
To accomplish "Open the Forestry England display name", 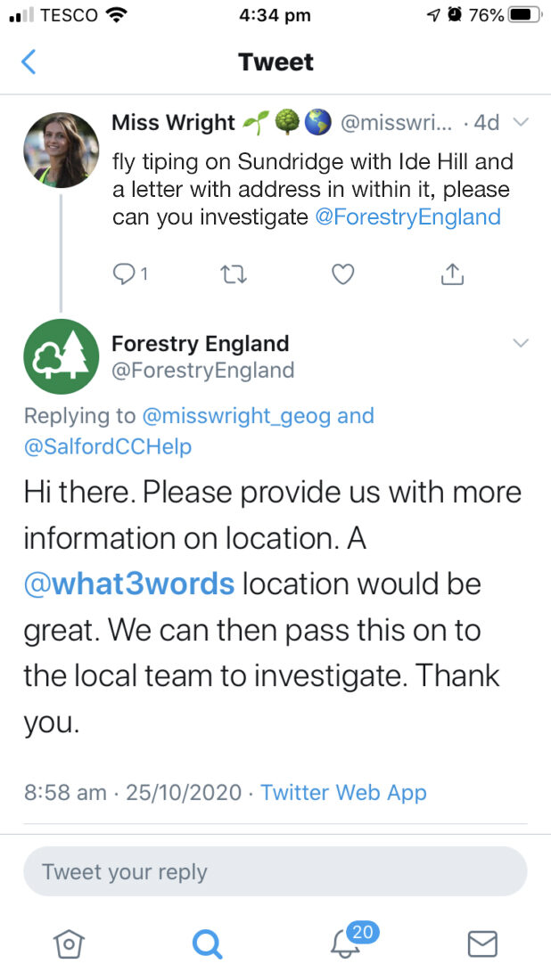I will pos(200,343).
